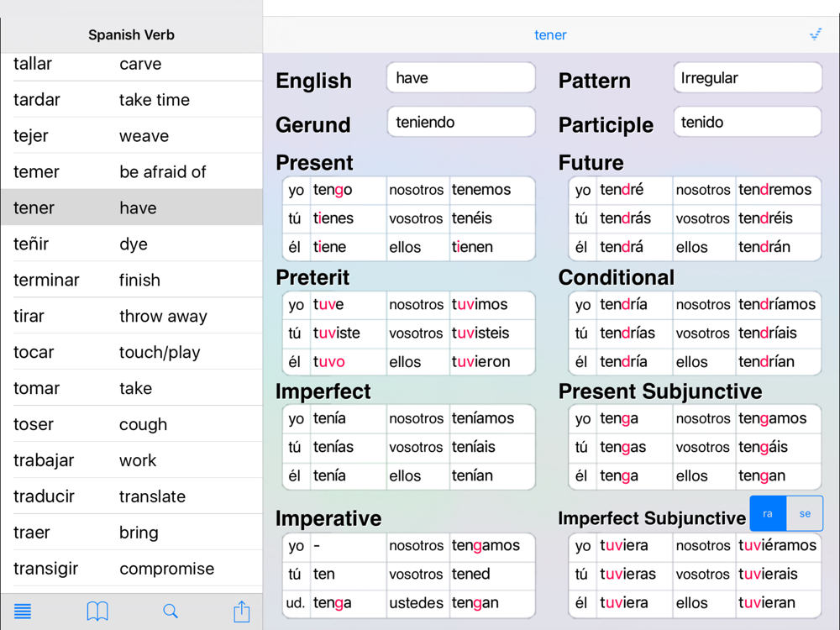Select the verb "tejer" in the list
This screenshot has height=630, width=840.
coord(131,135)
